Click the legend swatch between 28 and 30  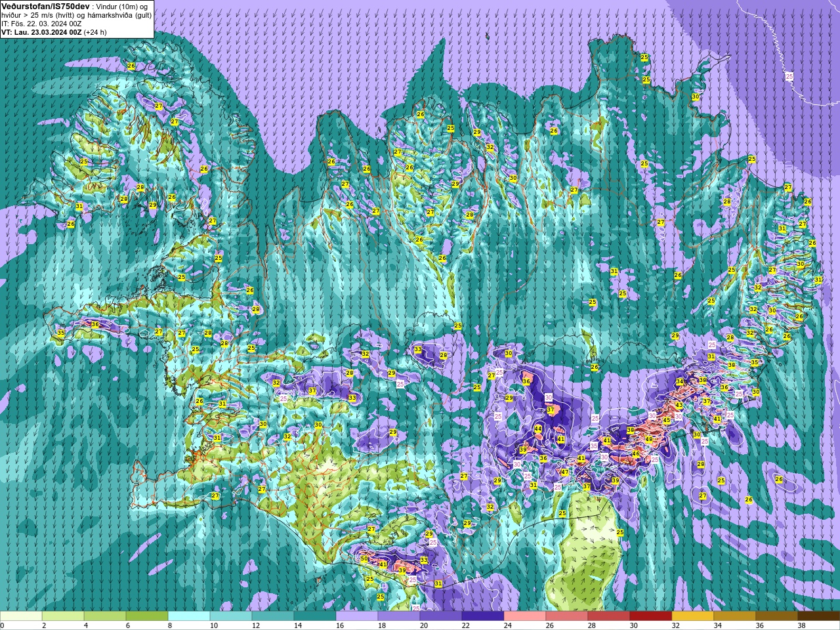click(x=609, y=616)
